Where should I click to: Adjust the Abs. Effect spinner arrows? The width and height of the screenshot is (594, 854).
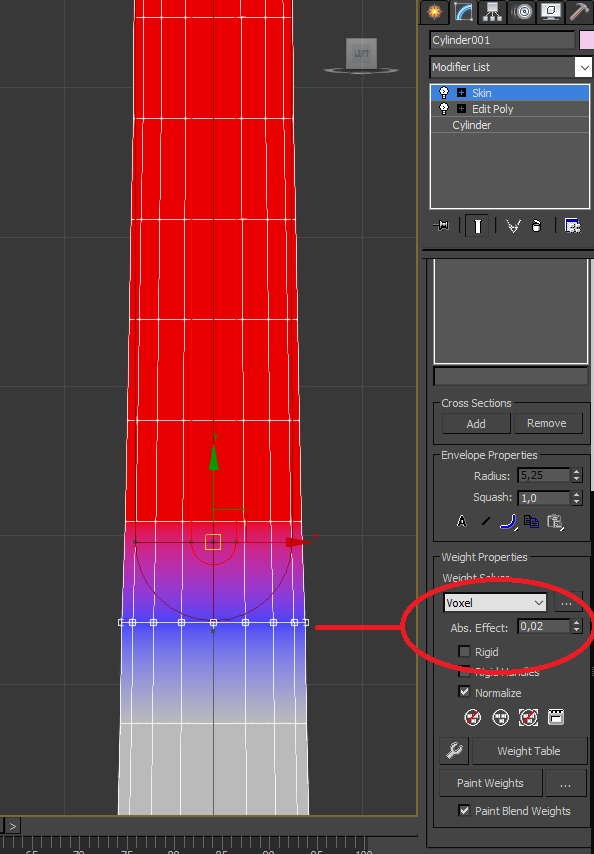[x=577, y=626]
